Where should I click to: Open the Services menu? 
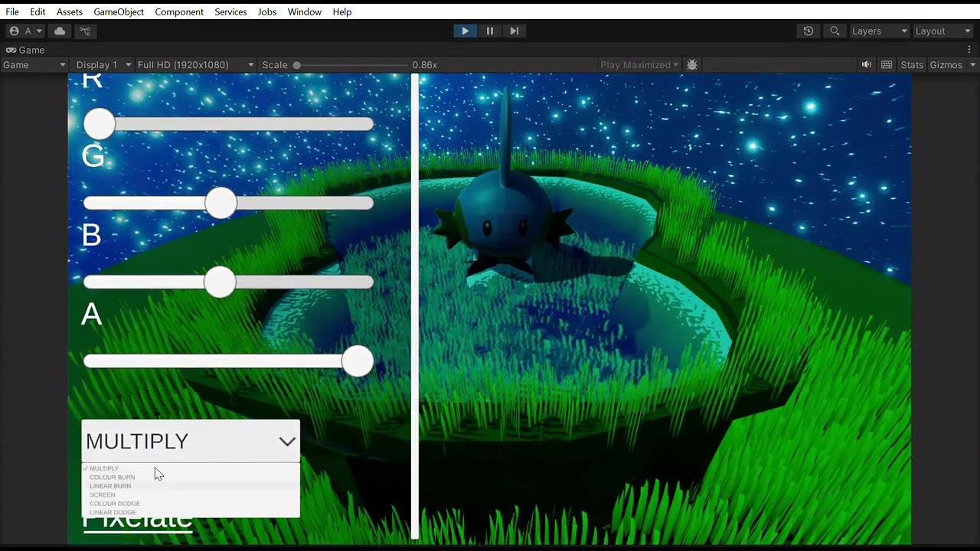point(230,11)
